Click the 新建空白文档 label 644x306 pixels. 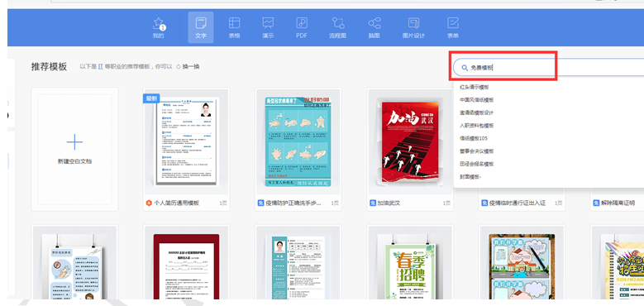pos(74,161)
